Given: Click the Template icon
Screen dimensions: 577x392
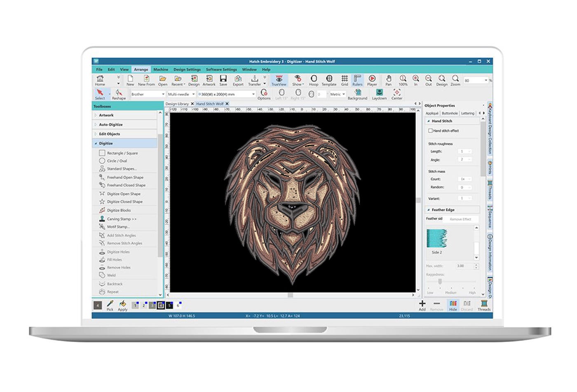Looking at the screenshot, I should (329, 80).
